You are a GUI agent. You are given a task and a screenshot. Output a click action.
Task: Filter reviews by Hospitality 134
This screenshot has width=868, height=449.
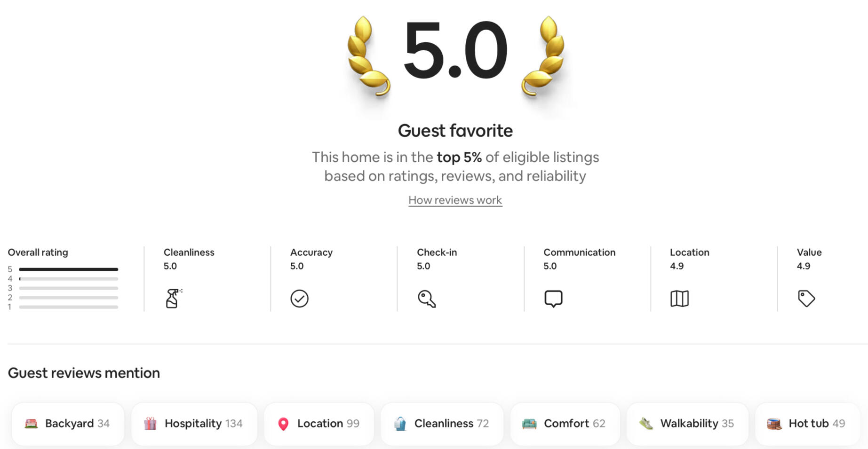pos(194,424)
